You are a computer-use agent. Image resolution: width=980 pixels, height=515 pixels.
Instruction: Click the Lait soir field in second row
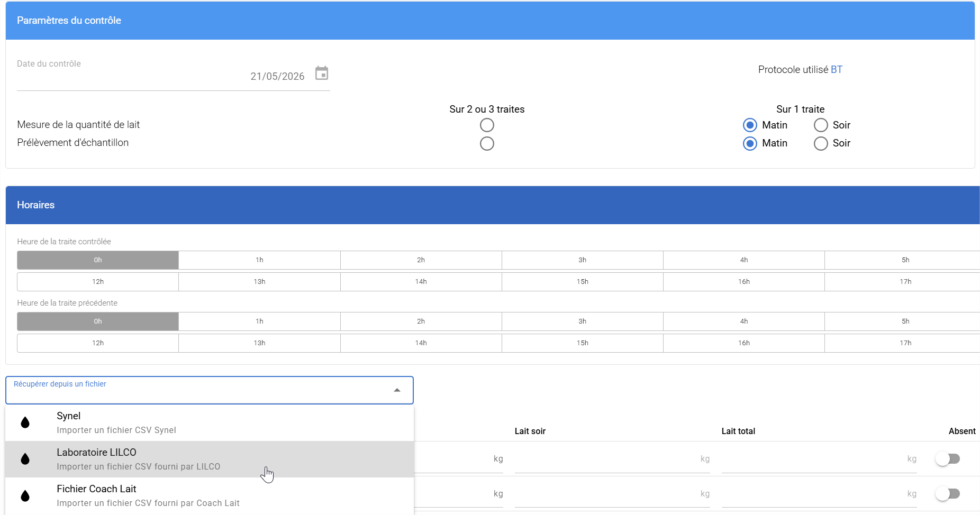612,494
